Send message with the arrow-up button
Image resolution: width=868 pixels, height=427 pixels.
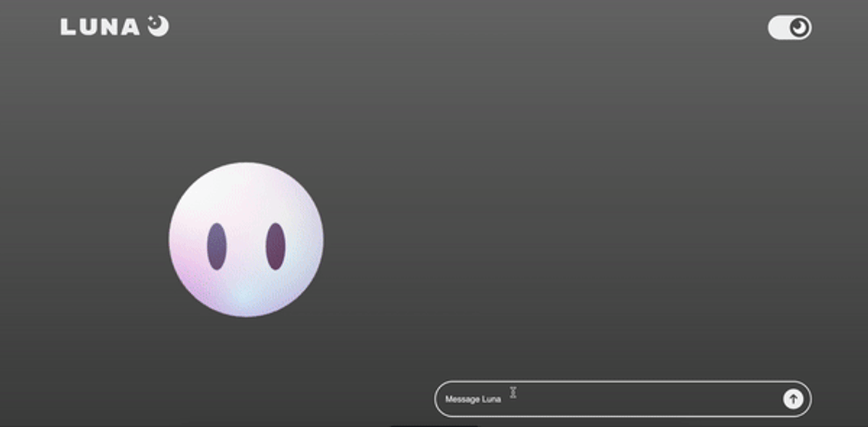tap(793, 399)
